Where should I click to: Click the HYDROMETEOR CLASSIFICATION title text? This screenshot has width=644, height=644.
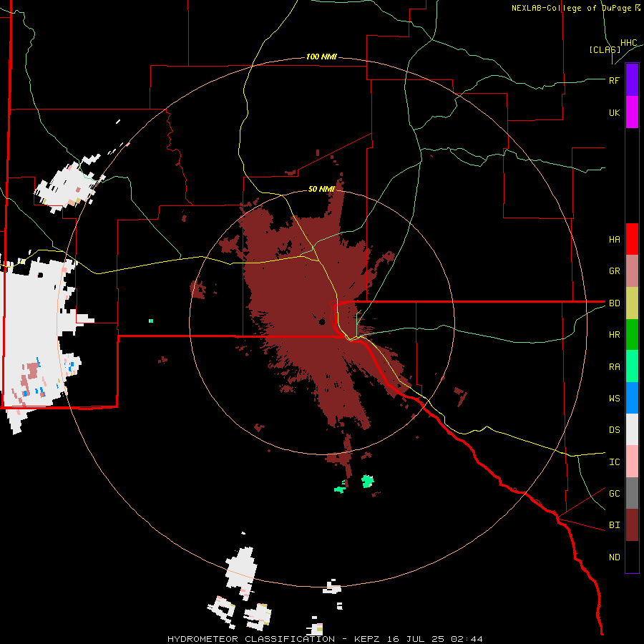click(x=251, y=639)
